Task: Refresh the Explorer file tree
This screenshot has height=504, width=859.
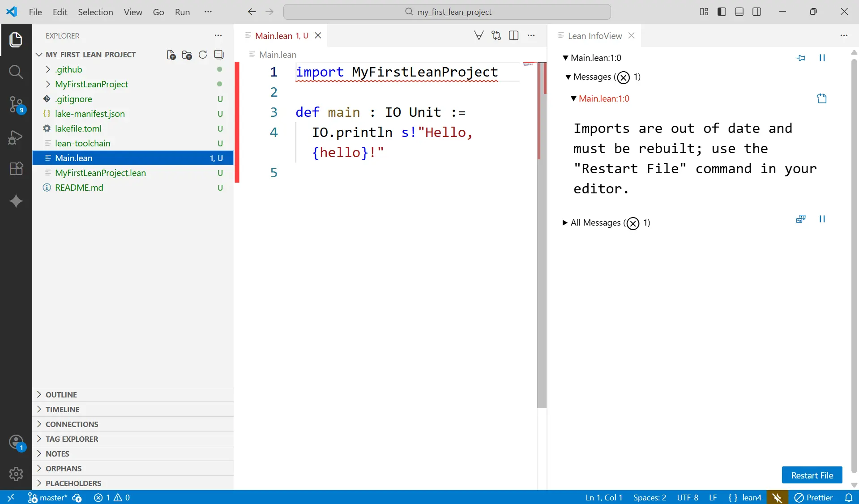Action: [x=203, y=55]
